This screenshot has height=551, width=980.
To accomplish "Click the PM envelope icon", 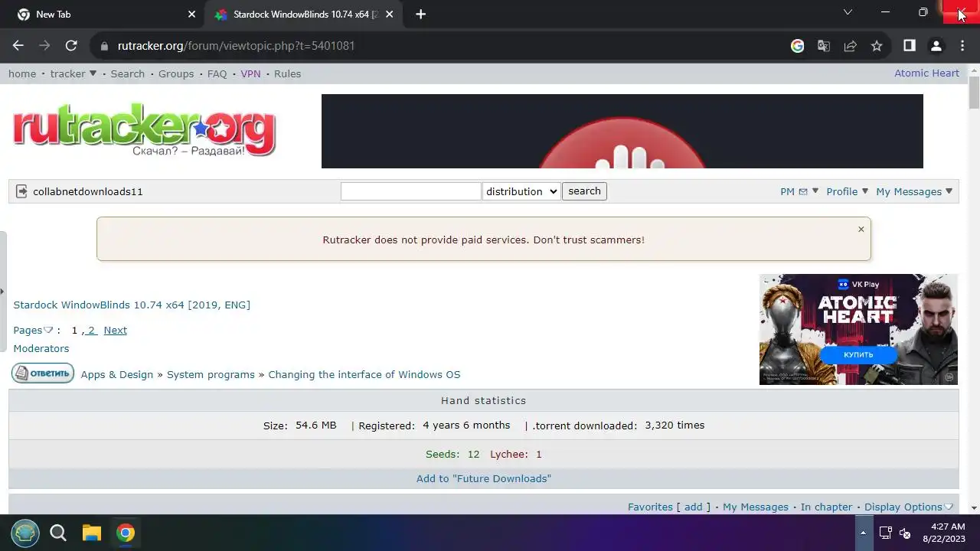I will pyautogui.click(x=803, y=191).
